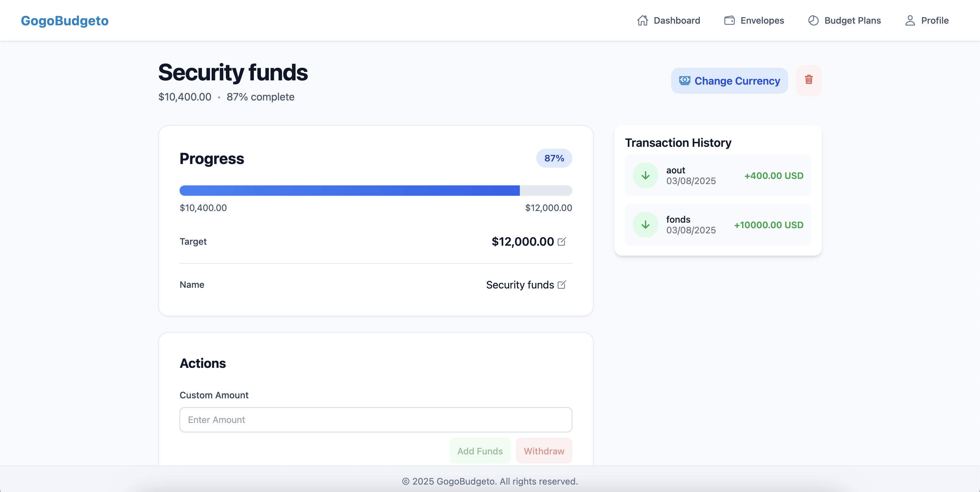Open the Dashboard nav link
Viewport: 980px width, 492px height.
click(676, 20)
